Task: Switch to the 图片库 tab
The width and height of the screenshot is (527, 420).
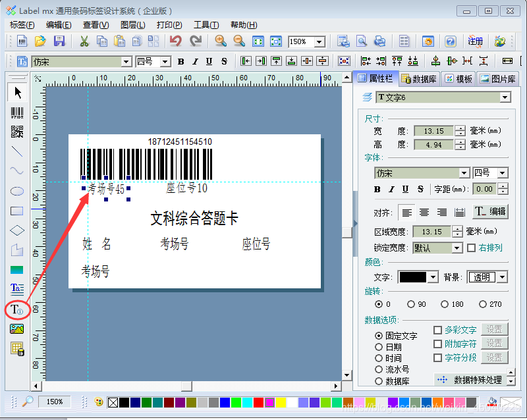Action: [498, 79]
